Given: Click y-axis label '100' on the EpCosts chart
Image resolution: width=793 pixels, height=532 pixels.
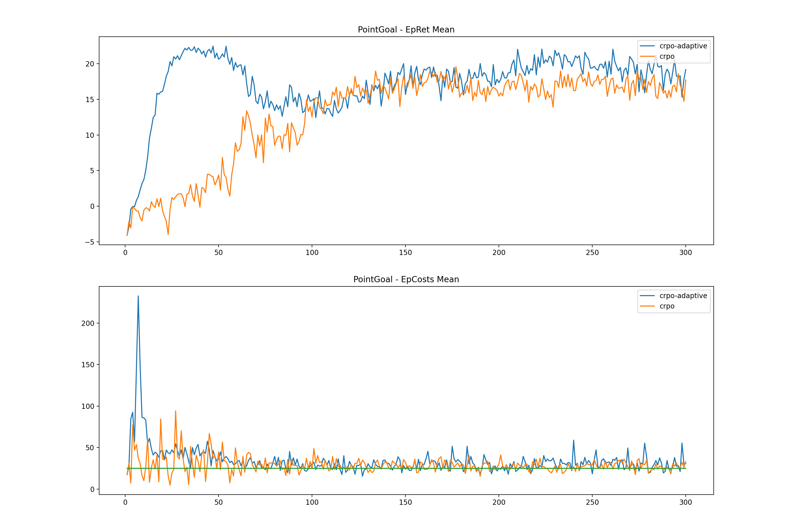Looking at the screenshot, I should coord(87,406).
